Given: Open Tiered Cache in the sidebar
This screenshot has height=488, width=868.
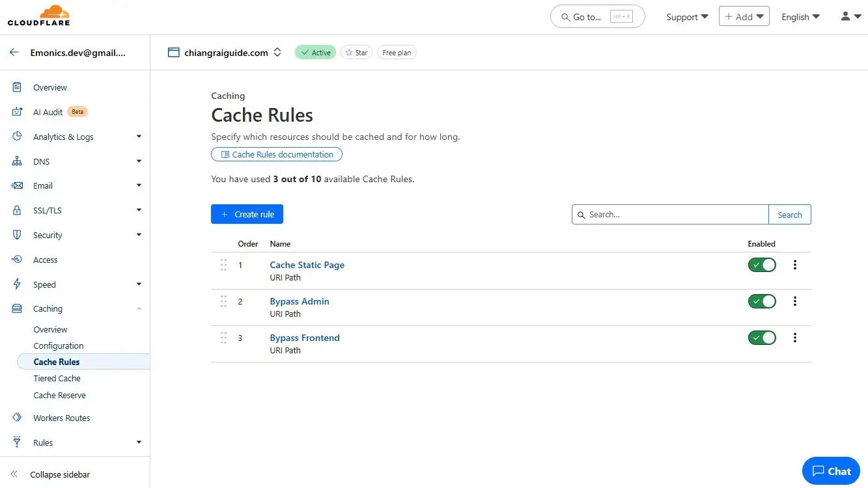Looking at the screenshot, I should pyautogui.click(x=57, y=378).
